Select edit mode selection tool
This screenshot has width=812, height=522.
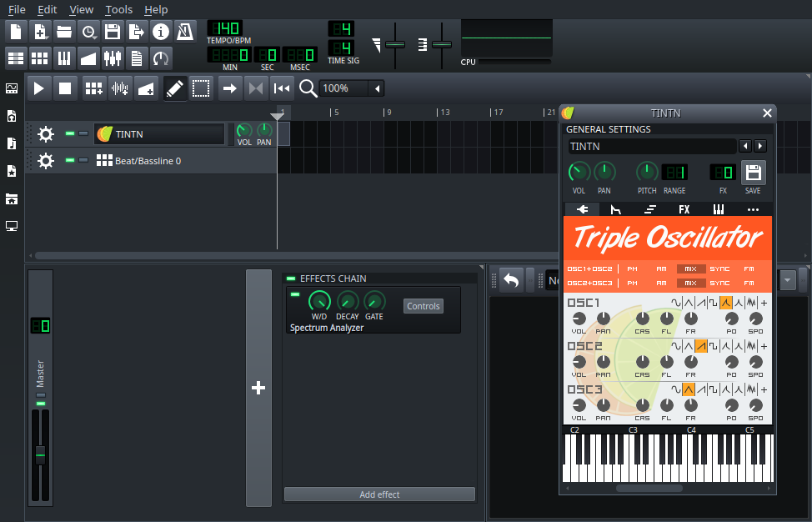[x=201, y=88]
